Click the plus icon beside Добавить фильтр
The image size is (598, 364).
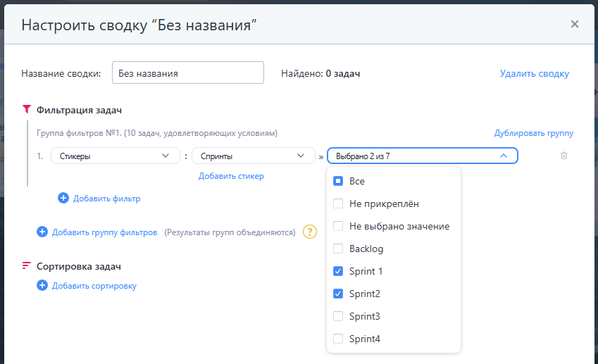click(x=63, y=199)
